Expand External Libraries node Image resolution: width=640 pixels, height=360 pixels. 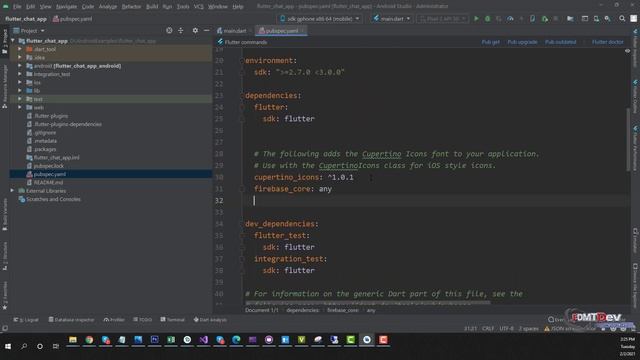pyautogui.click(x=12, y=191)
